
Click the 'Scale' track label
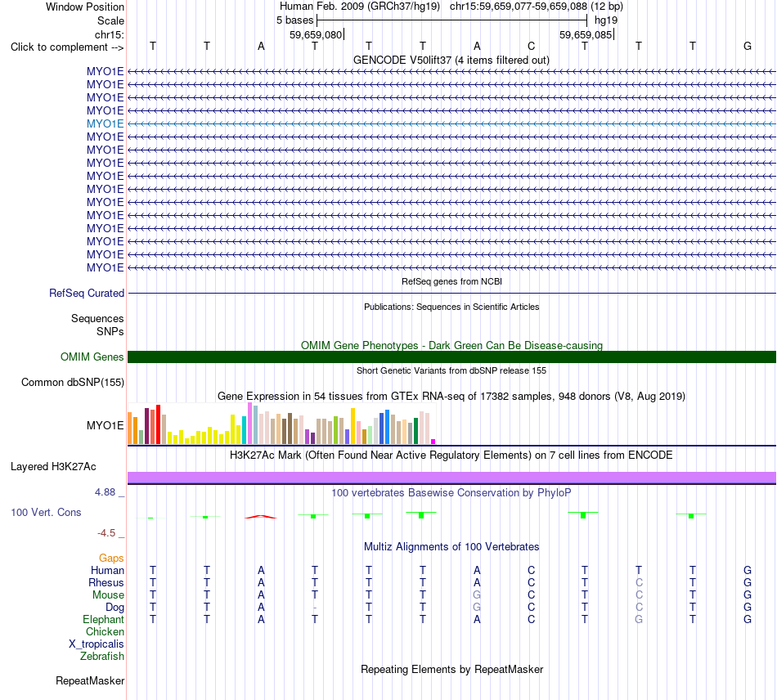(110, 20)
